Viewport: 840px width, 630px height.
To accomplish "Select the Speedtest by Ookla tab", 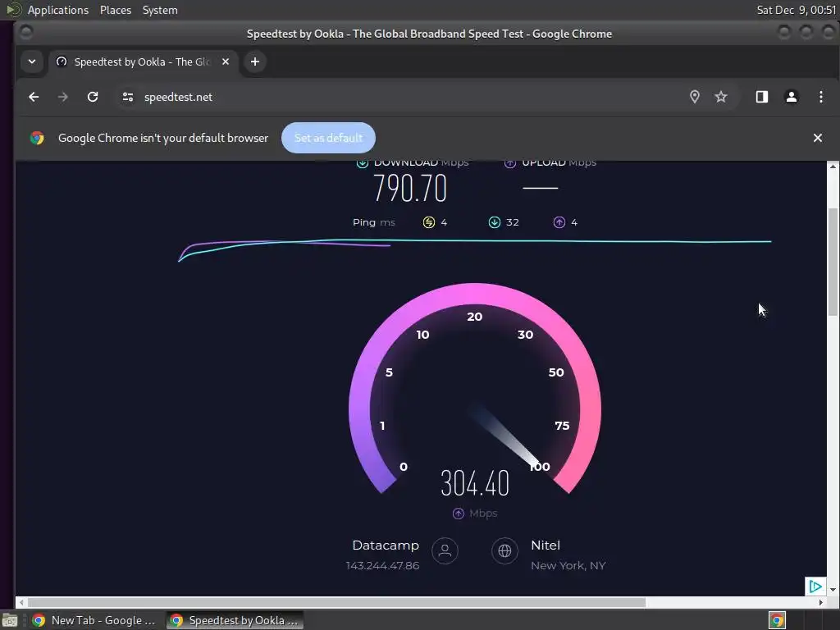I will tap(142, 62).
